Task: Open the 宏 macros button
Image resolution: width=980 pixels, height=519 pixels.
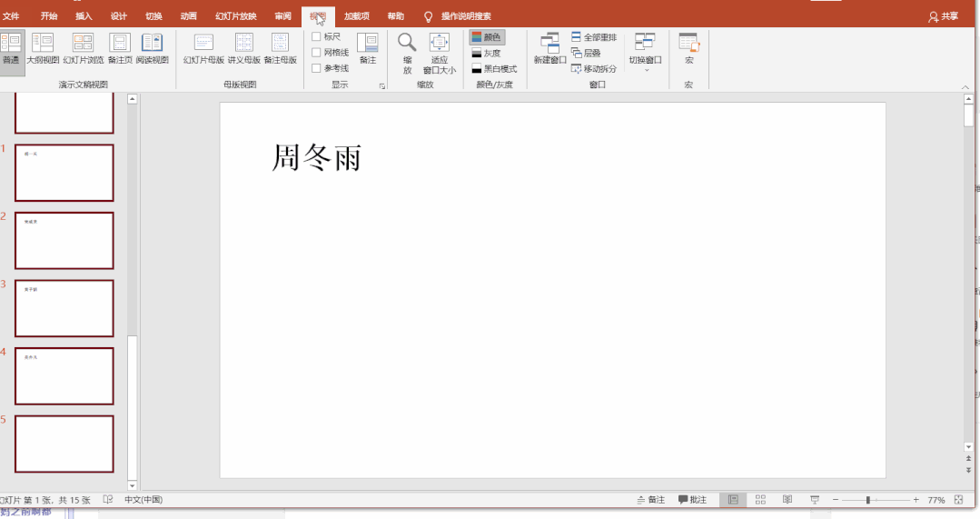Action: point(688,48)
